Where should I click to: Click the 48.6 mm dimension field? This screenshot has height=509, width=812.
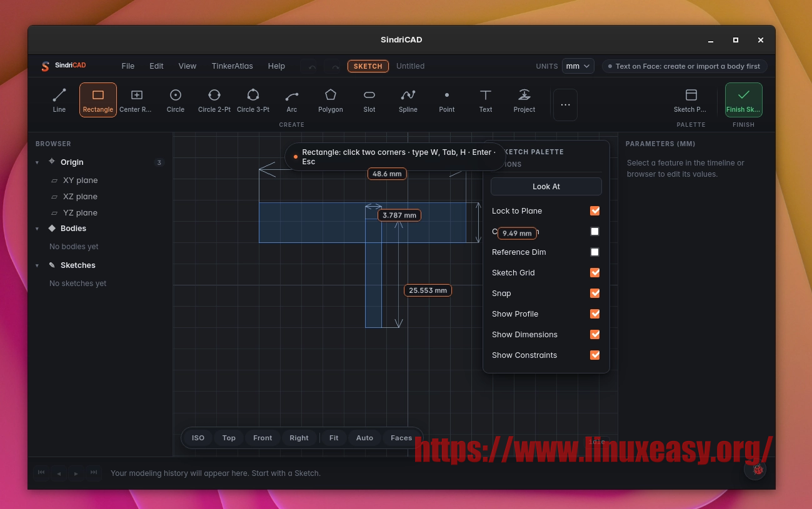(387, 174)
